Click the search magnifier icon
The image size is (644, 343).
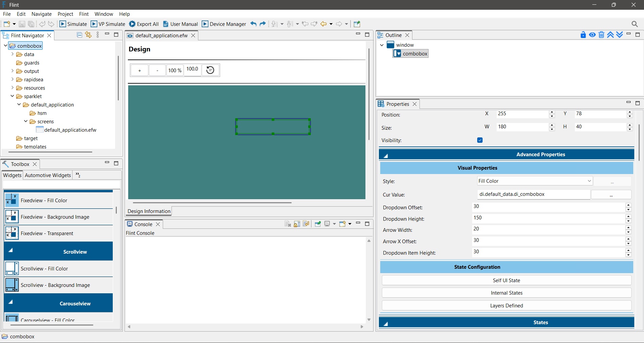coord(635,24)
